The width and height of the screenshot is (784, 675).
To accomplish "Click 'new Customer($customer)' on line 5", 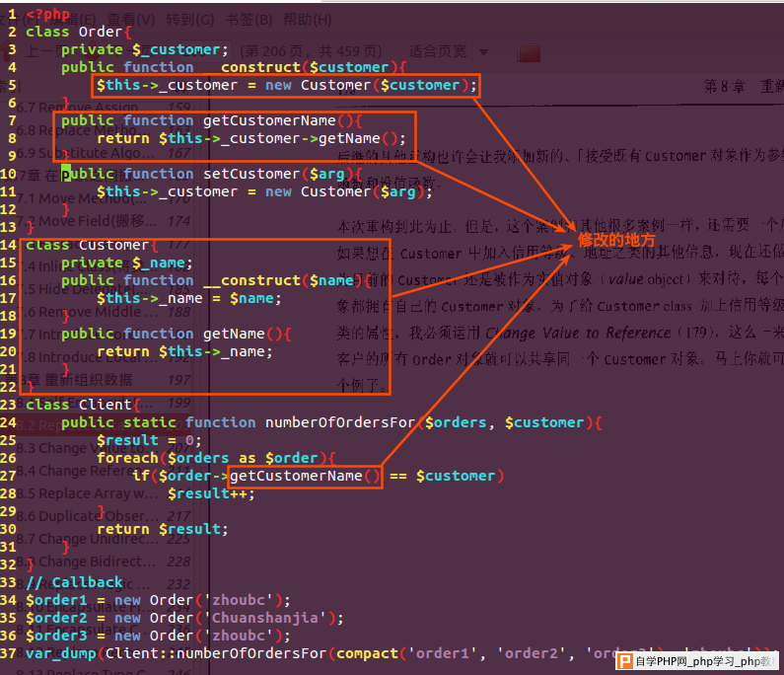I will click(368, 85).
